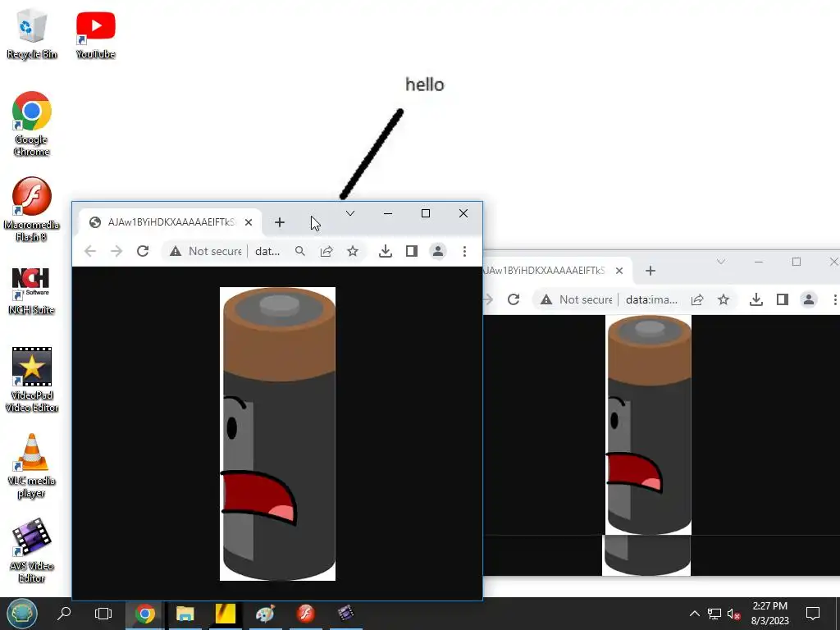Open Flash from the taskbar
The height and width of the screenshot is (630, 840).
306,614
